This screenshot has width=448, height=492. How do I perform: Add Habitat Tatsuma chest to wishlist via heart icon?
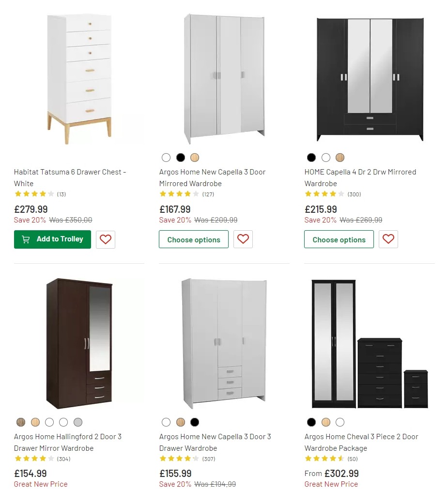(105, 239)
